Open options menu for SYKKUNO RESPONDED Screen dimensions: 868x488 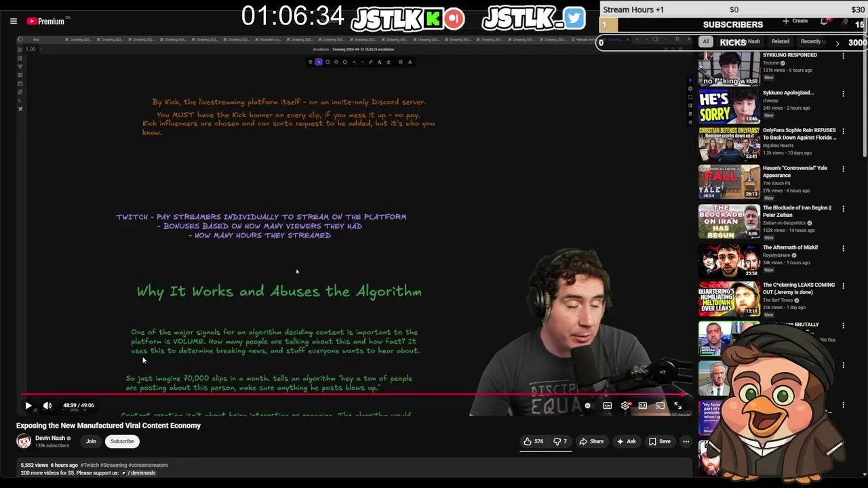click(x=843, y=56)
